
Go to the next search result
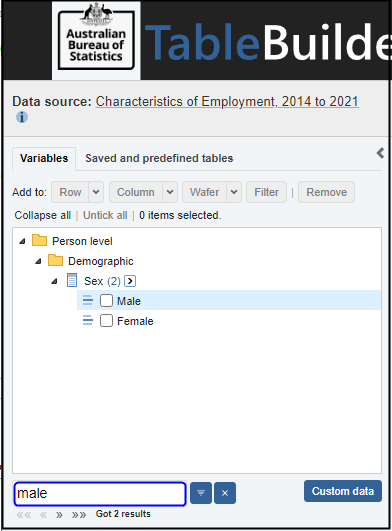click(x=59, y=515)
